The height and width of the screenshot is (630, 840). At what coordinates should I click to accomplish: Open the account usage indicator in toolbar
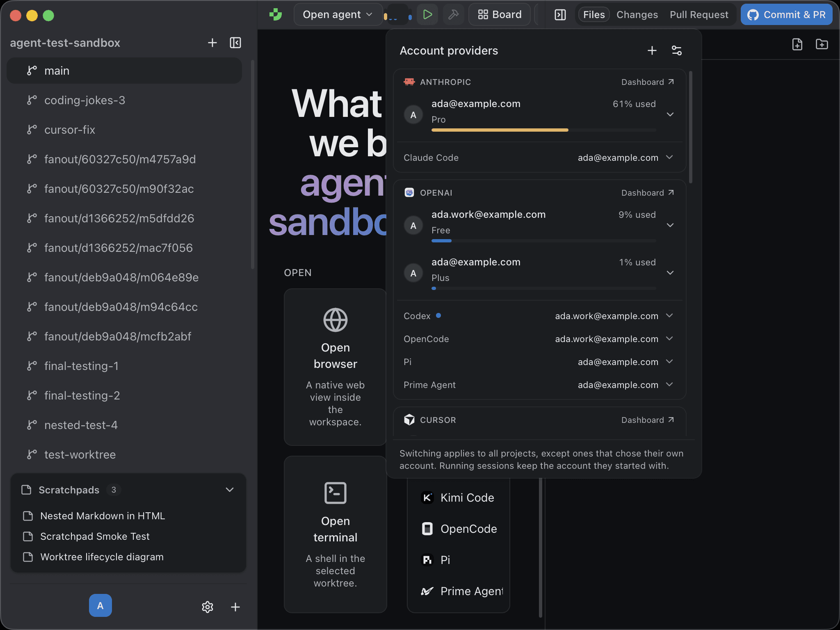(x=397, y=16)
